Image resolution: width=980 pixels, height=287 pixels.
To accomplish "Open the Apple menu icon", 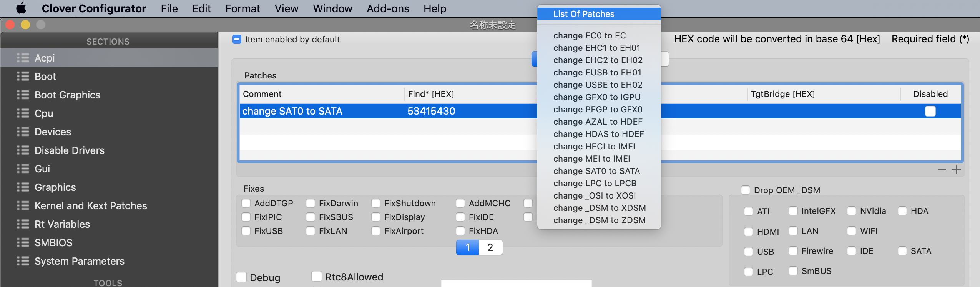I will pos(22,8).
